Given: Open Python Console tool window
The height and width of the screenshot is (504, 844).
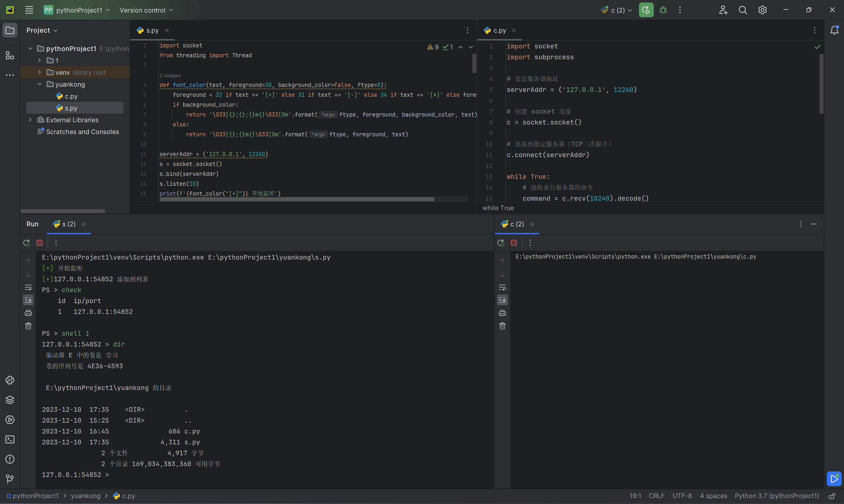Looking at the screenshot, I should [x=10, y=380].
